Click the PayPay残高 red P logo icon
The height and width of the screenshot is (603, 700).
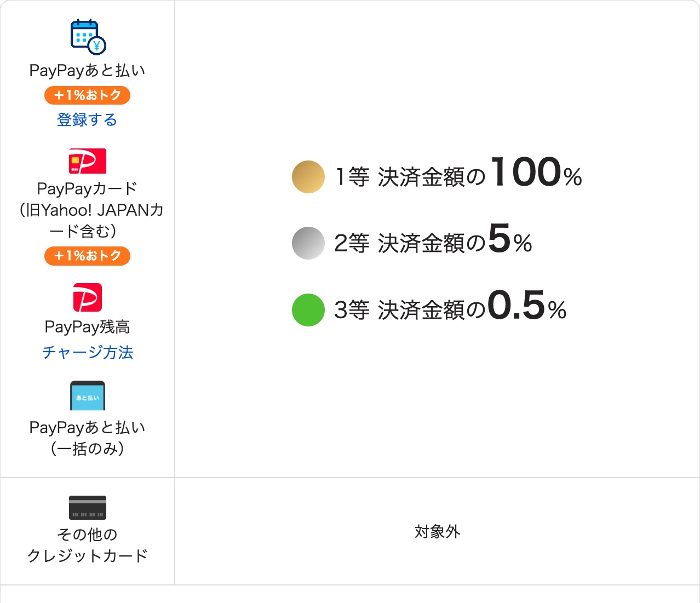88,297
